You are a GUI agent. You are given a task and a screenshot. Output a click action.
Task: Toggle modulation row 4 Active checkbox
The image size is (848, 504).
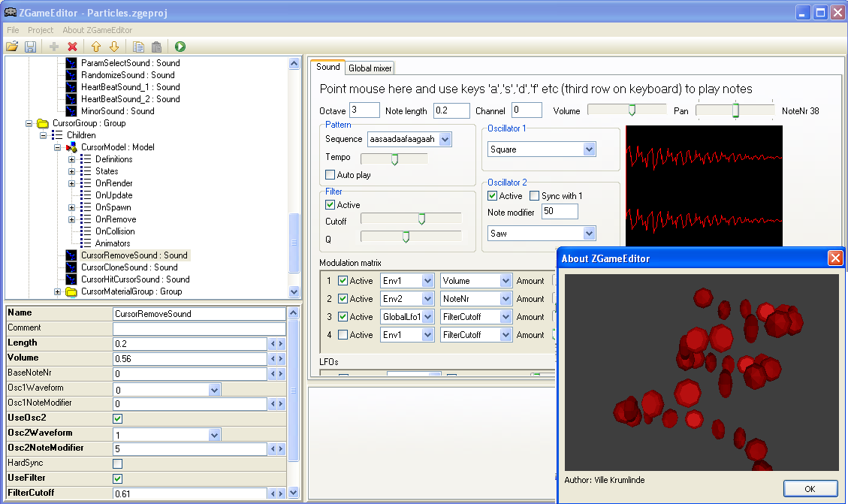[x=343, y=335]
